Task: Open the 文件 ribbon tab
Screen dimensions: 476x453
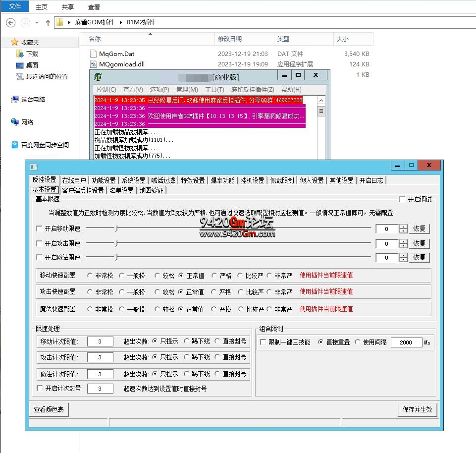Action: (x=15, y=6)
